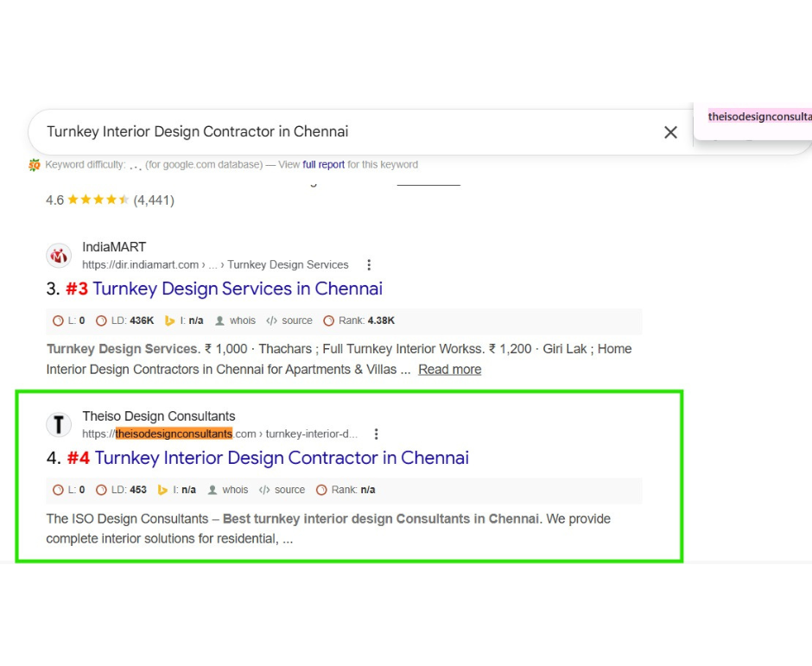Click the IndiaMART site name label

tap(114, 247)
